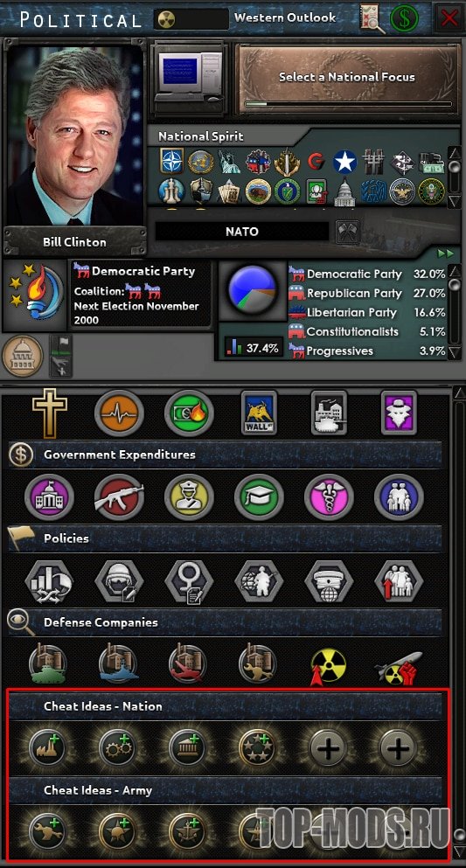The image size is (466, 868).
Task: Open the Wall Street bull idea icon
Action: click(259, 413)
